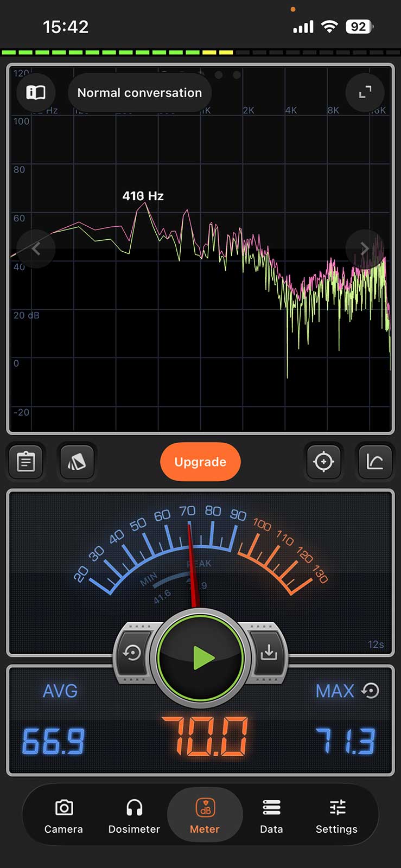Open the clipboard notes icon

(26, 462)
